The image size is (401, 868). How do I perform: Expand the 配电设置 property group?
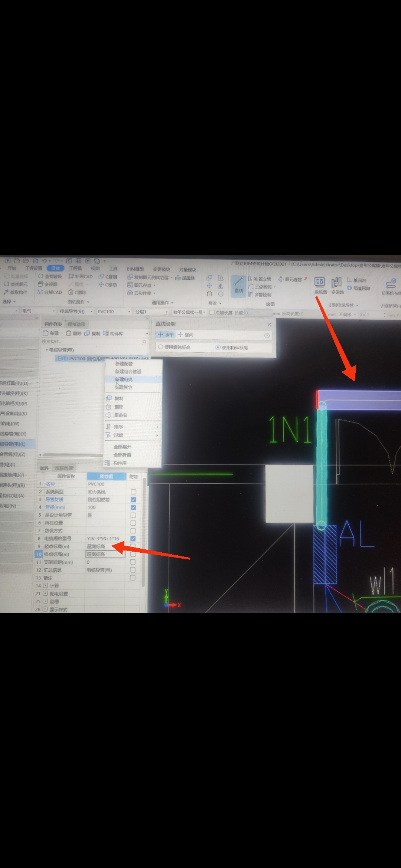tap(45, 594)
